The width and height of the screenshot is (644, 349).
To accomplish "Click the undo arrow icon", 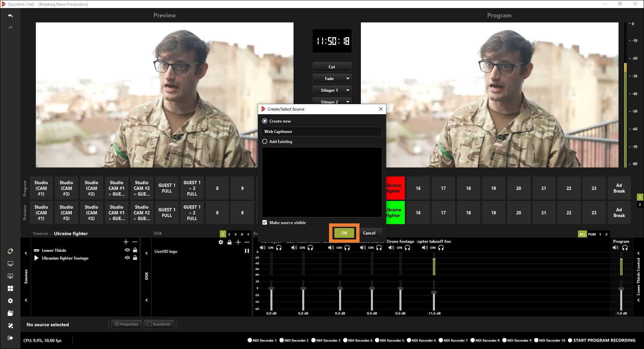I will [10, 16].
